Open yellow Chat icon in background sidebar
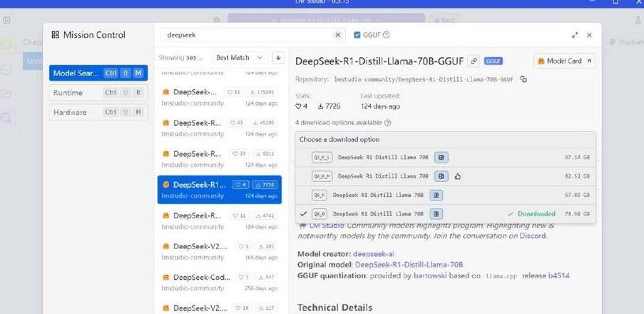The width and height of the screenshot is (644, 314). point(7,46)
